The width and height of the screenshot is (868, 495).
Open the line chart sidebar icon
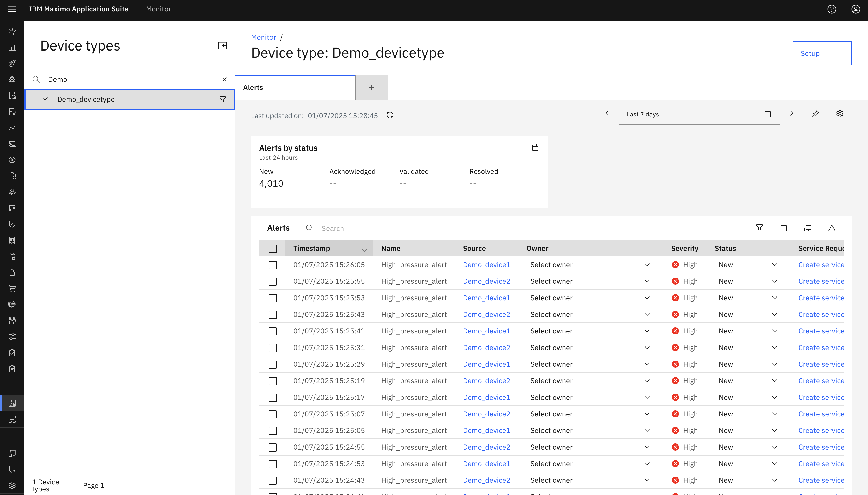pos(12,128)
